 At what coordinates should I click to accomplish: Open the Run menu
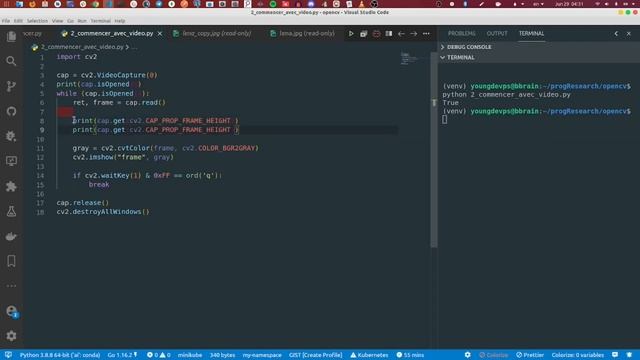point(82,21)
